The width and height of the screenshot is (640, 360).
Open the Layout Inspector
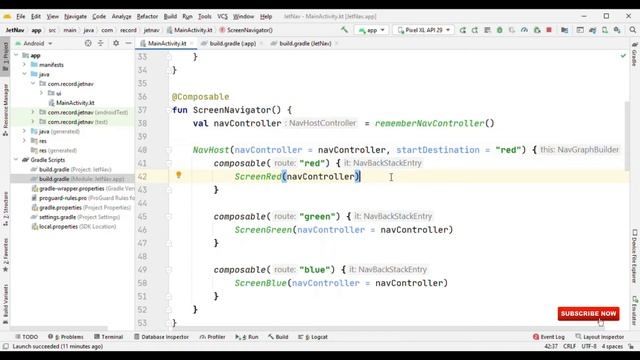pos(600,337)
